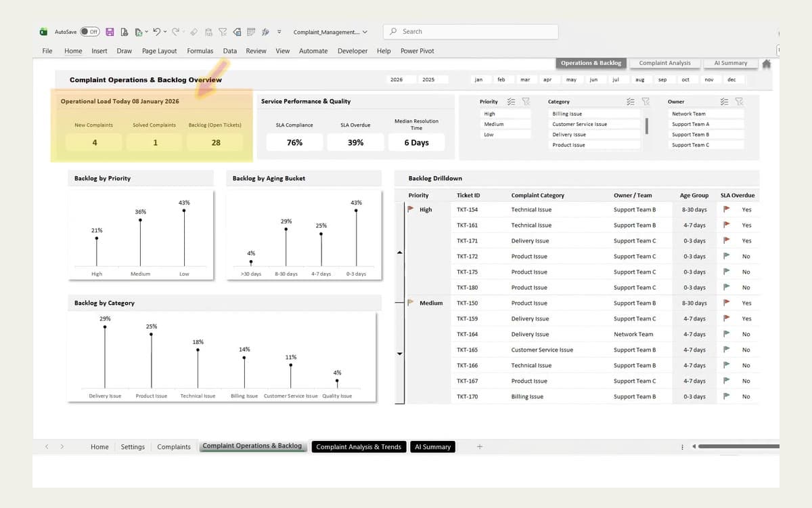Click the funnel filter icon in quick access toolbar
Screen dimensions: 812x508
[x=223, y=32]
